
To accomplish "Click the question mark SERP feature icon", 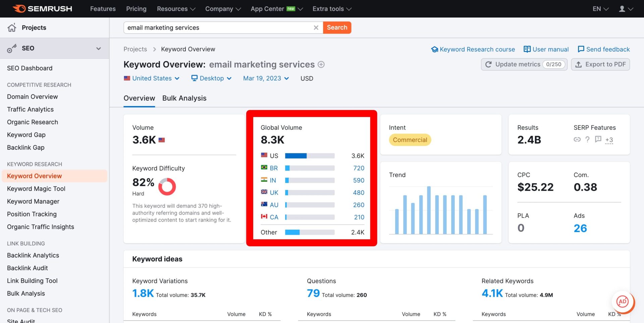I will click(x=587, y=139).
